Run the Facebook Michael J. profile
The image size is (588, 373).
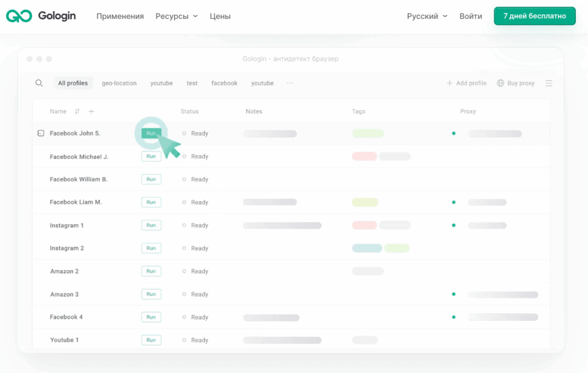coord(151,156)
